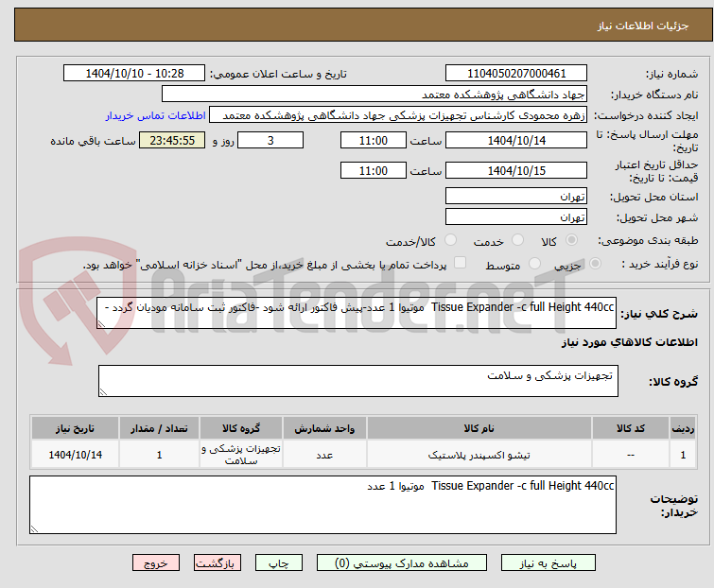
Task: Select the کالا radio option
Action: click(x=571, y=240)
